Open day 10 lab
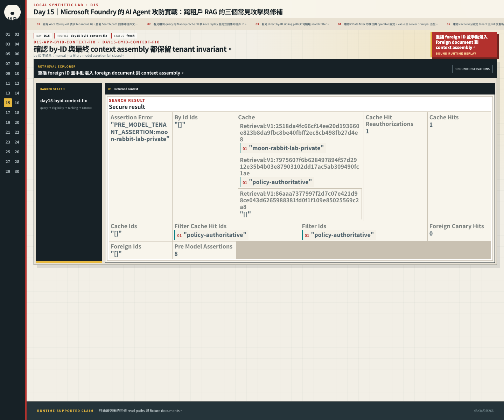This screenshot has height=420, width=504. [17, 73]
